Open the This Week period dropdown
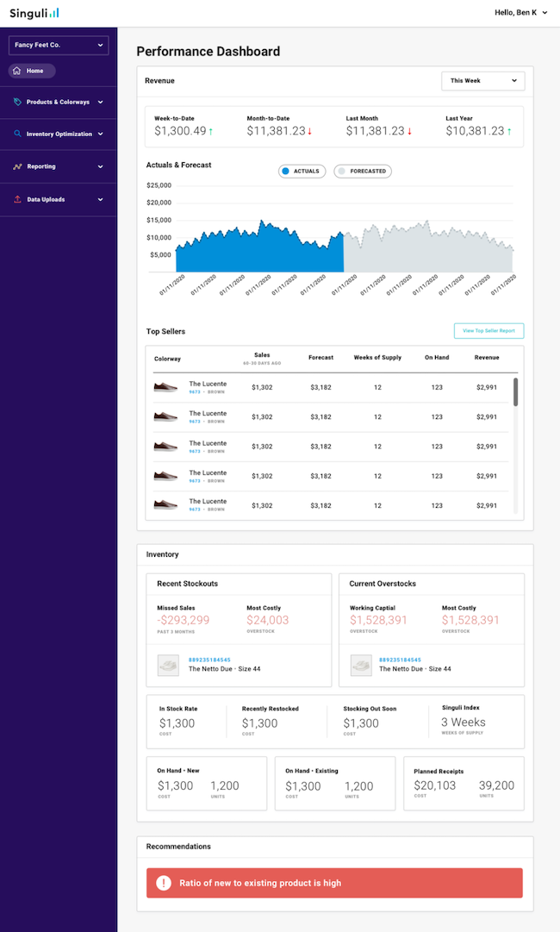The height and width of the screenshot is (932, 560). pyautogui.click(x=482, y=81)
